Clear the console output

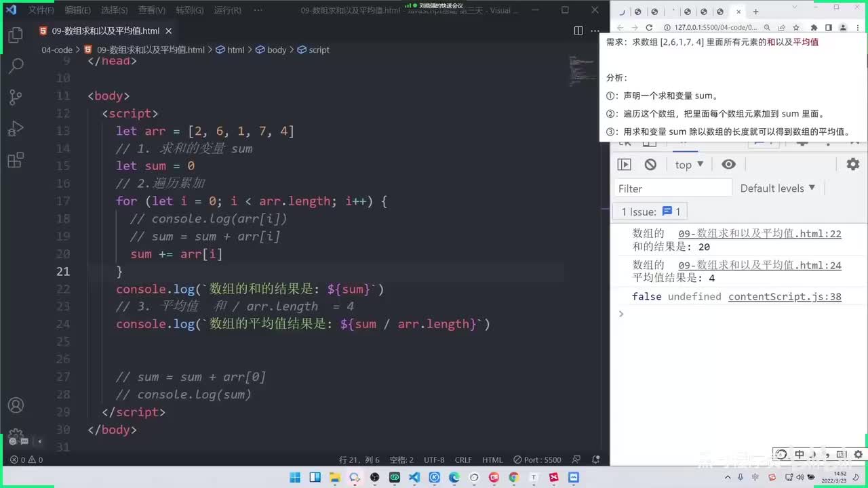tap(650, 165)
